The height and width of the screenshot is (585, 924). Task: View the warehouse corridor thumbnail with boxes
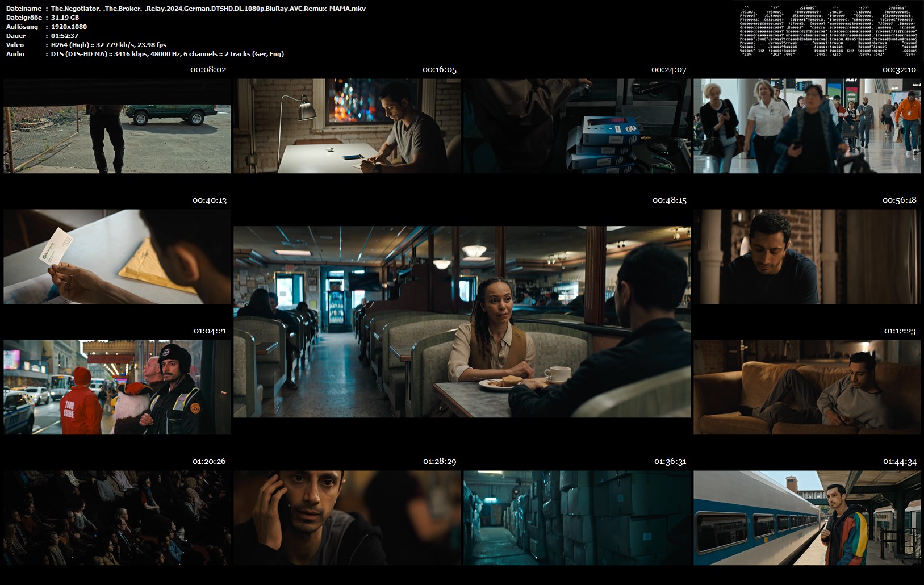(577, 518)
